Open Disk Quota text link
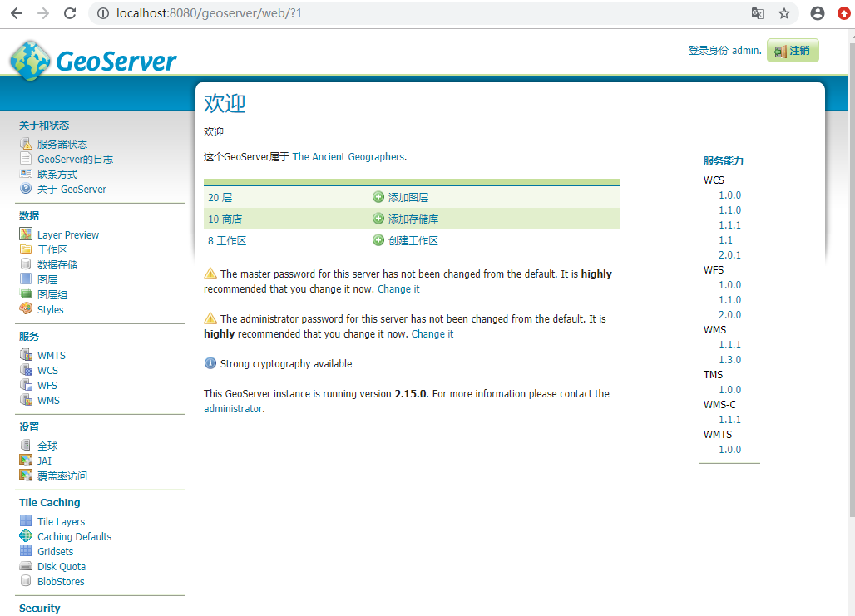 coord(62,566)
